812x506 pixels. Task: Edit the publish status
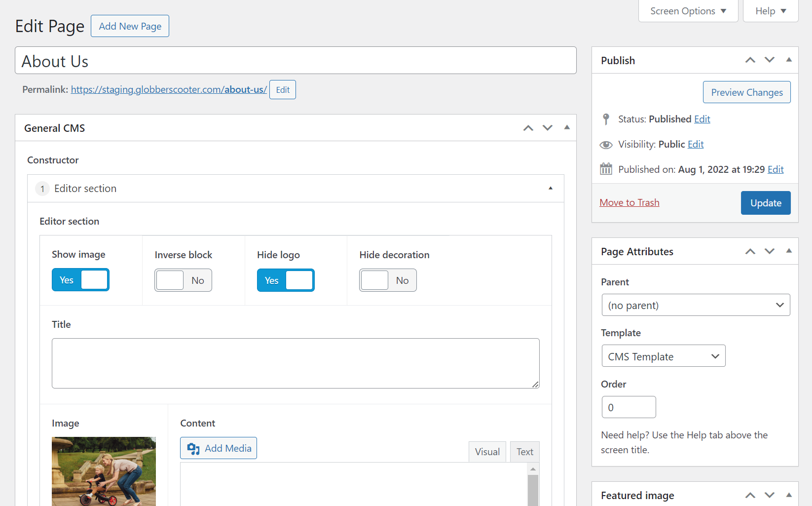point(702,119)
